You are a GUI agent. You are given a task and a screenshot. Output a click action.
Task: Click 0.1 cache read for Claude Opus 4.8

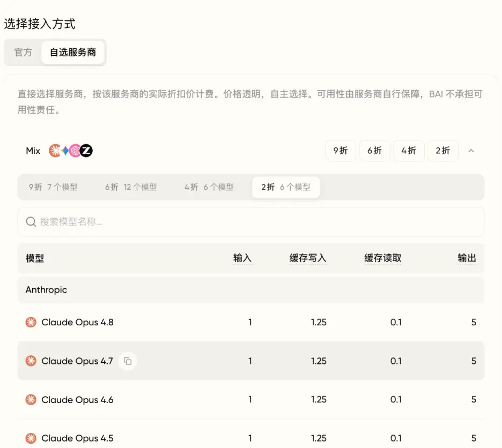396,322
